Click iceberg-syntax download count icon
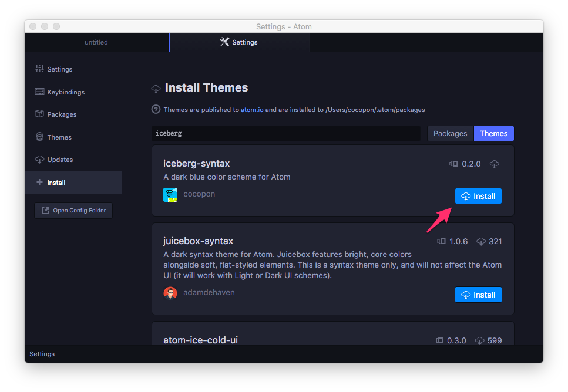Viewport: 568px width, 392px height. click(495, 164)
